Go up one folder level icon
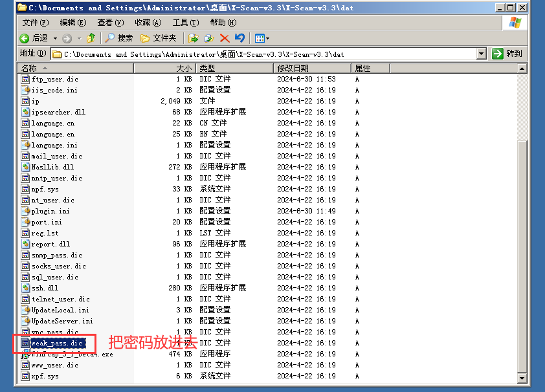 tap(91, 38)
